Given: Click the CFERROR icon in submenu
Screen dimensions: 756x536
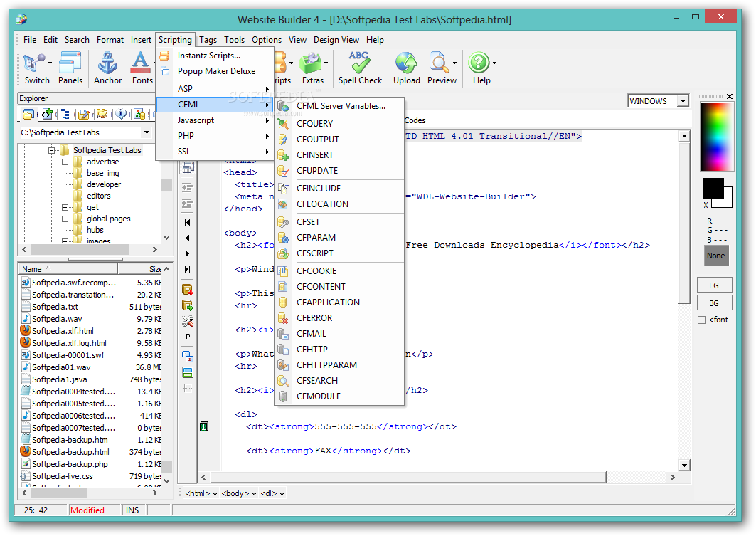Looking at the screenshot, I should pyautogui.click(x=283, y=318).
